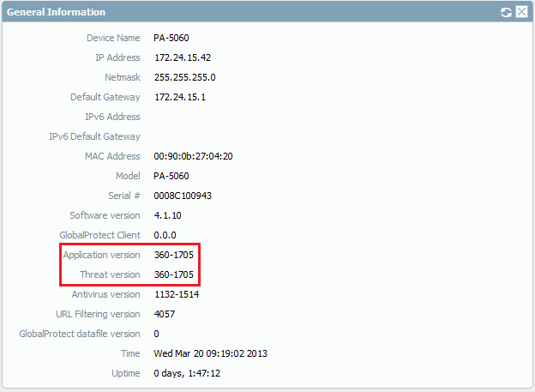
Task: Click the Model label
Action: [x=128, y=176]
